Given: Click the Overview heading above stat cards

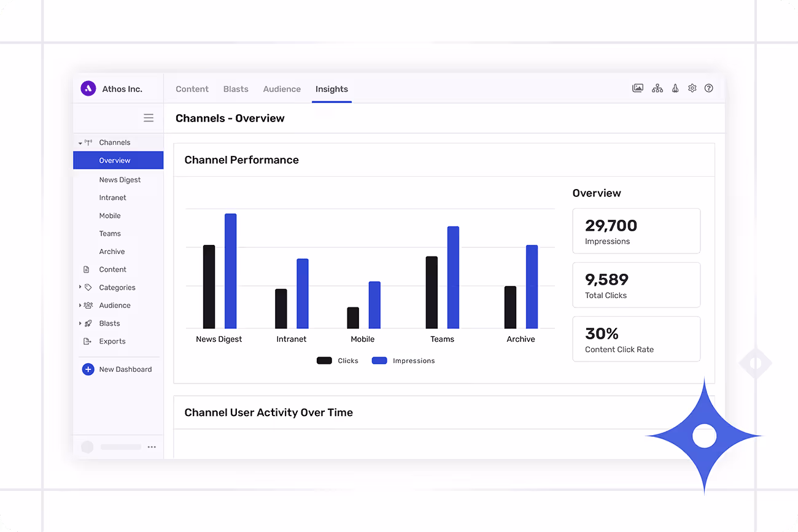Looking at the screenshot, I should [x=597, y=193].
